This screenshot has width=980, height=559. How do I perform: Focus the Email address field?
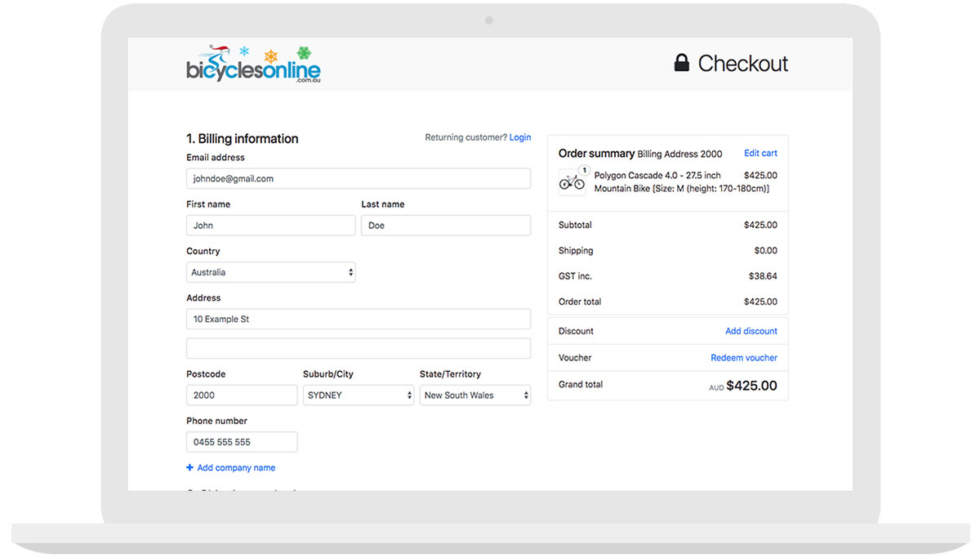[x=359, y=178]
